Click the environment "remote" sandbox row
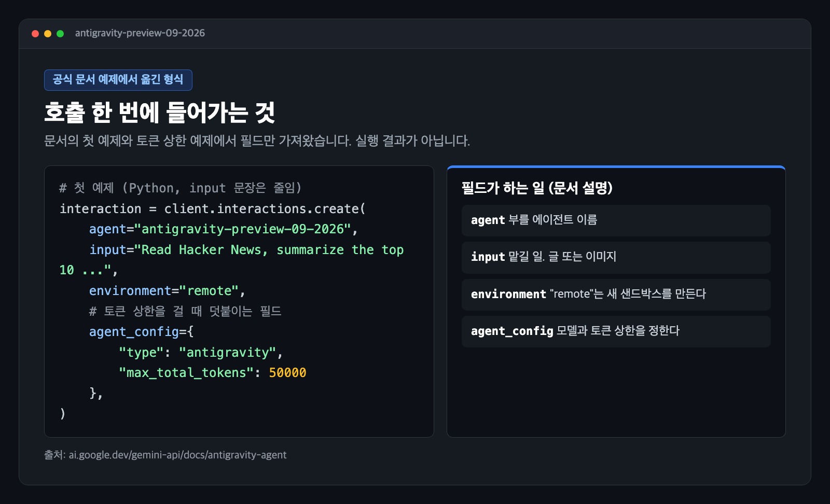Screen dimensions: 830x504 click(x=616, y=295)
